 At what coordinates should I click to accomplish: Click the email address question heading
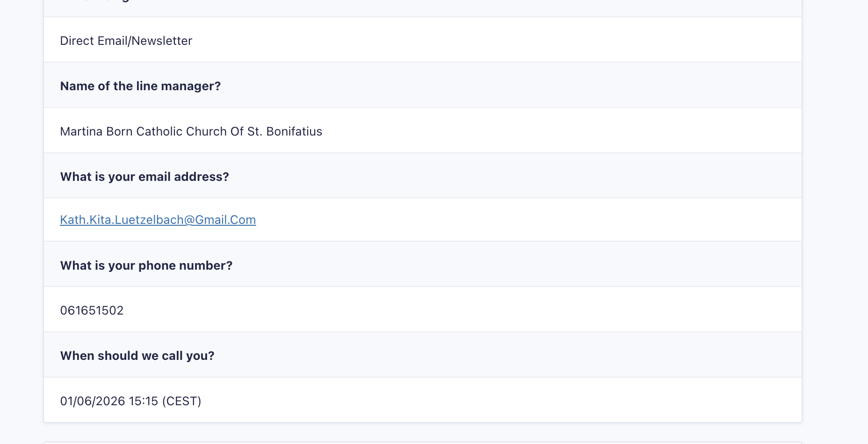click(145, 177)
